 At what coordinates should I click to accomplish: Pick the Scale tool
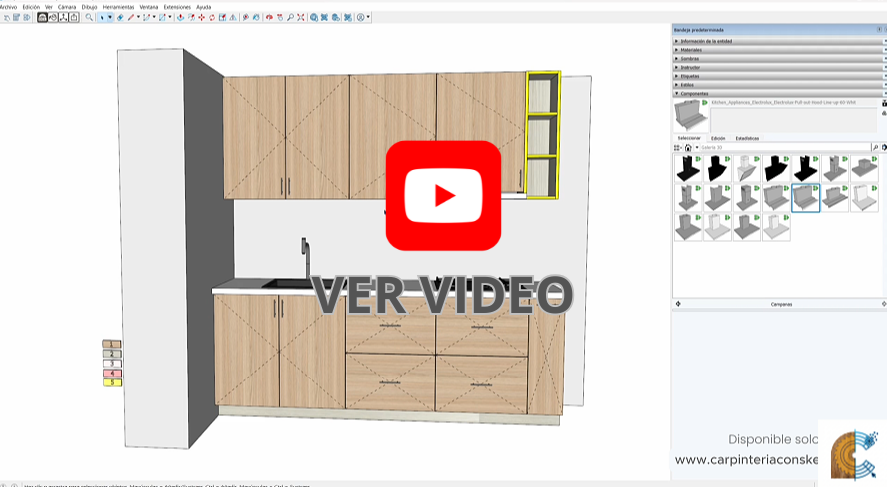pos(222,18)
